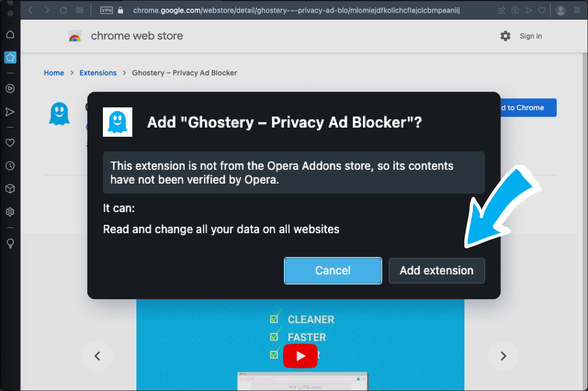Open browsing History via sidebar clock icon
Viewport: 588px width, 391px height.
click(x=10, y=166)
